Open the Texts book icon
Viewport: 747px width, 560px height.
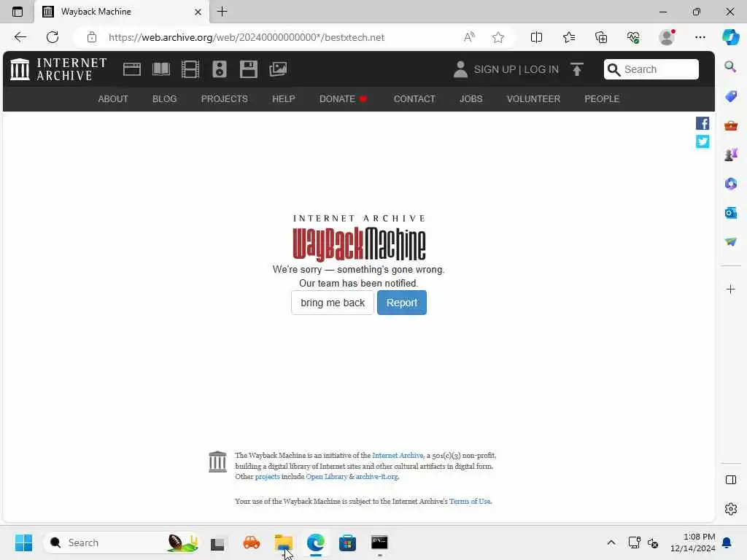[161, 69]
